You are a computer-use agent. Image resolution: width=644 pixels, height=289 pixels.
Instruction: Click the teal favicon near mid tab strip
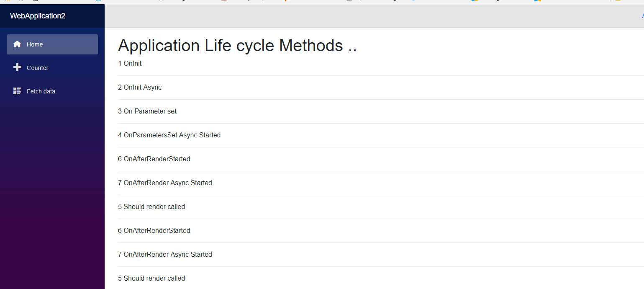point(414,2)
